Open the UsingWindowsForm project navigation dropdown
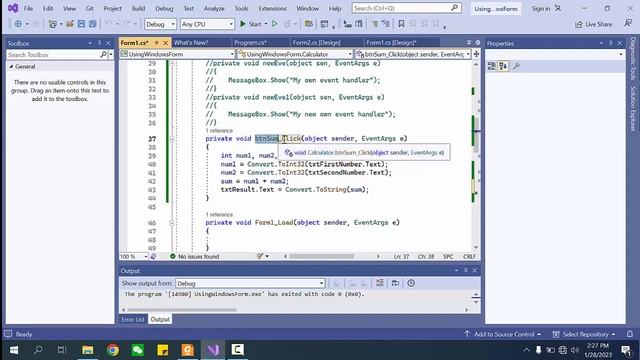640x360 pixels. click(x=177, y=54)
